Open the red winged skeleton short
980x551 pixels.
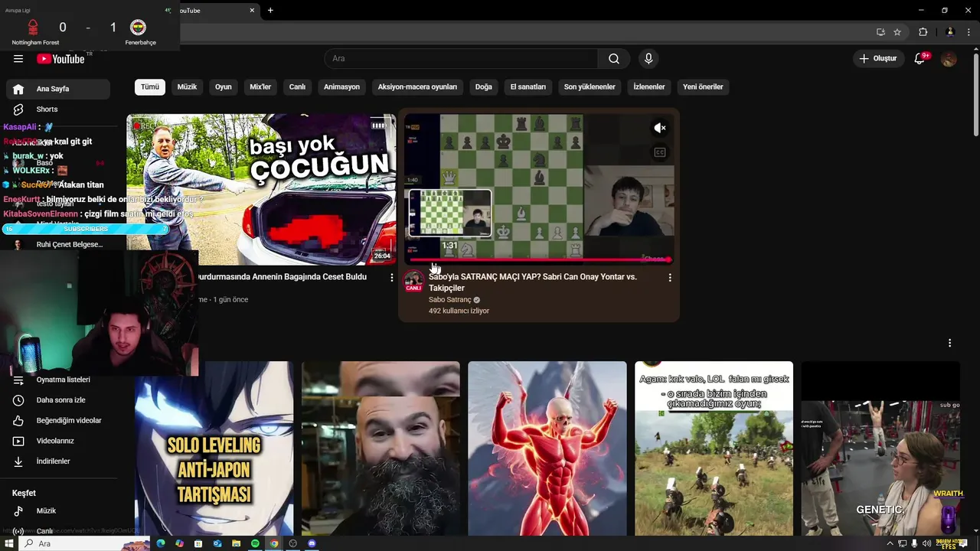click(x=547, y=448)
